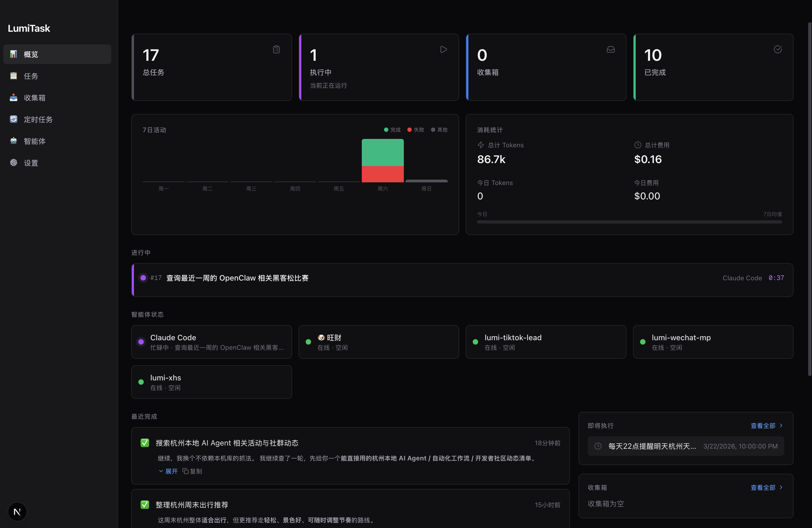
Task: Open the 智能体 agents page
Action: point(57,141)
